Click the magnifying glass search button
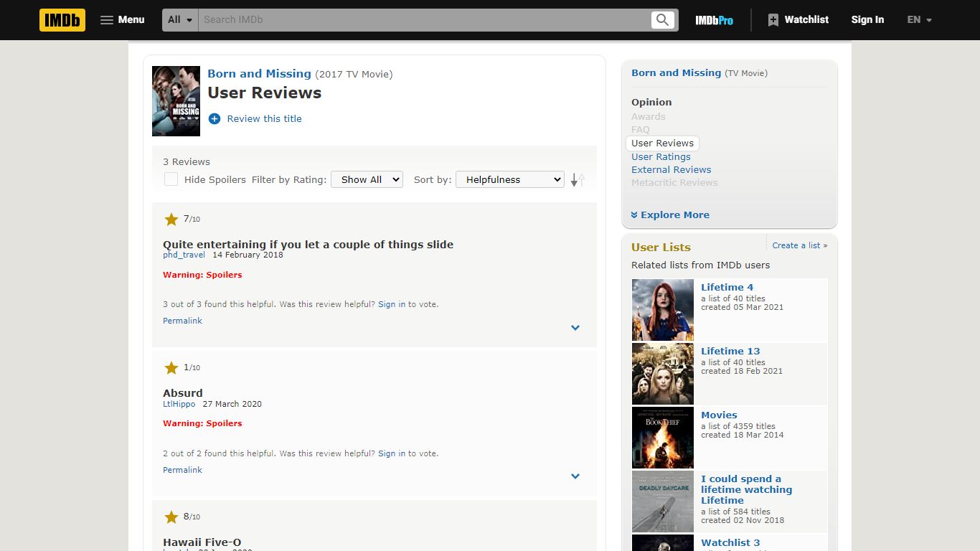 click(x=663, y=20)
